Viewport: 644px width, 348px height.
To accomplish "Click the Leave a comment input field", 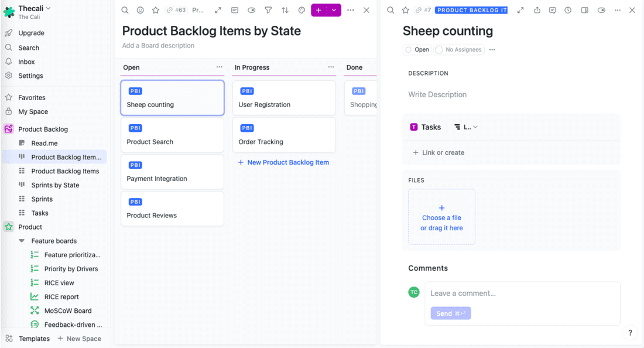I will tap(521, 293).
